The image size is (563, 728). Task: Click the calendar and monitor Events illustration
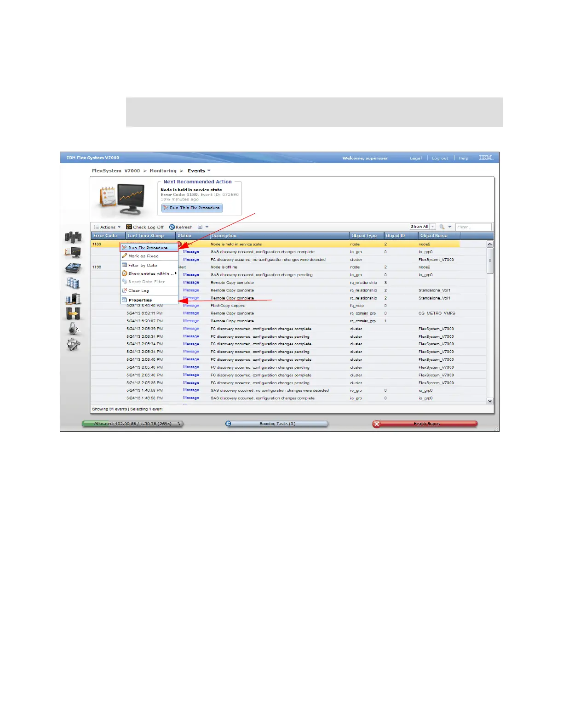[123, 199]
